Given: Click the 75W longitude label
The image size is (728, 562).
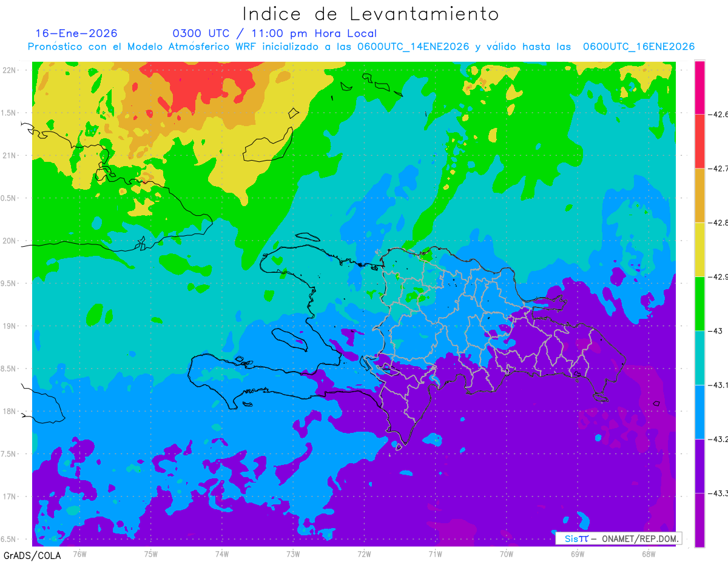Looking at the screenshot, I should click(x=150, y=553).
